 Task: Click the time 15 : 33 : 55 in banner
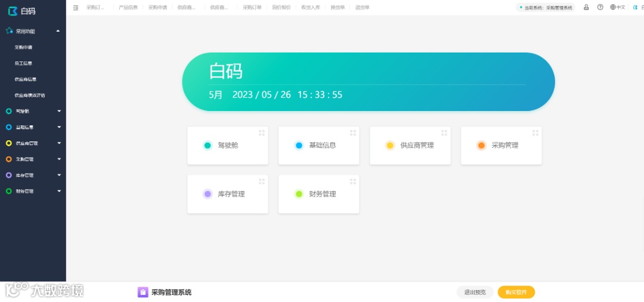tap(320, 95)
